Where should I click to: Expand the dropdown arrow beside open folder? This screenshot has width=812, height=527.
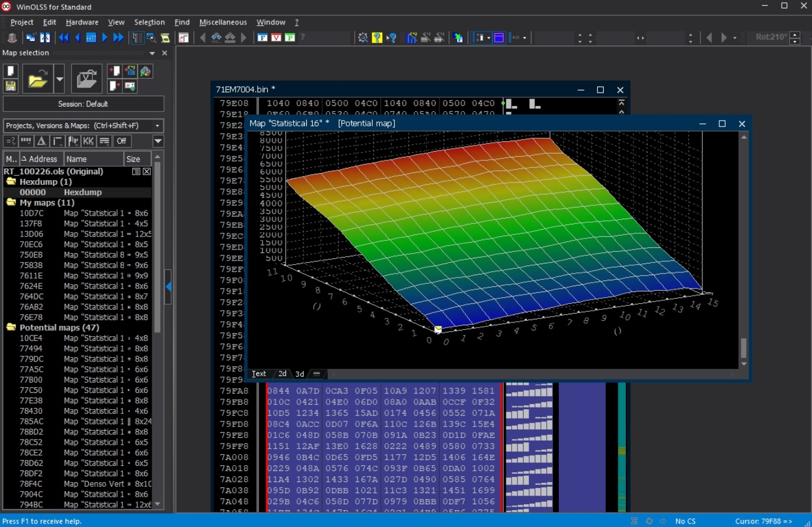[x=59, y=79]
